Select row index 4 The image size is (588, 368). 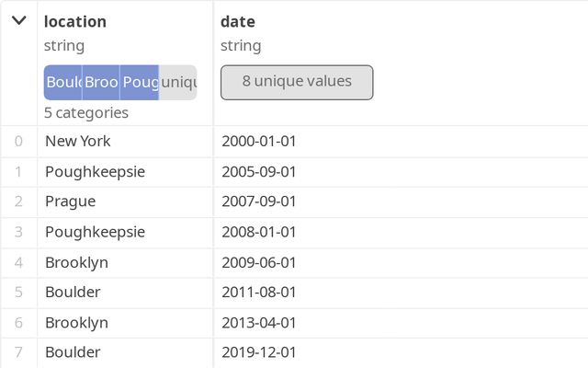tap(18, 262)
